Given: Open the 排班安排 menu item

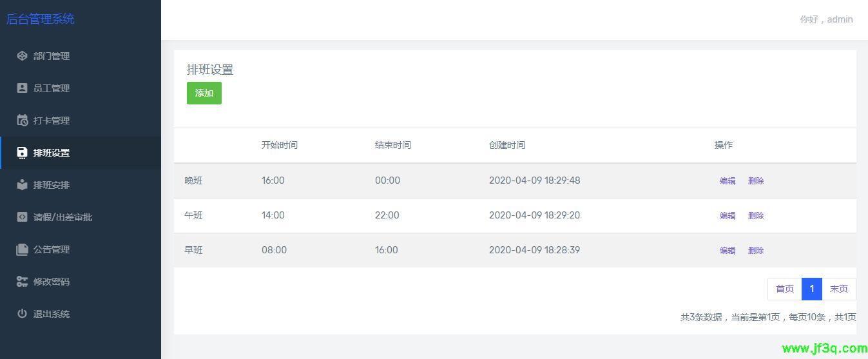Looking at the screenshot, I should coord(52,185).
